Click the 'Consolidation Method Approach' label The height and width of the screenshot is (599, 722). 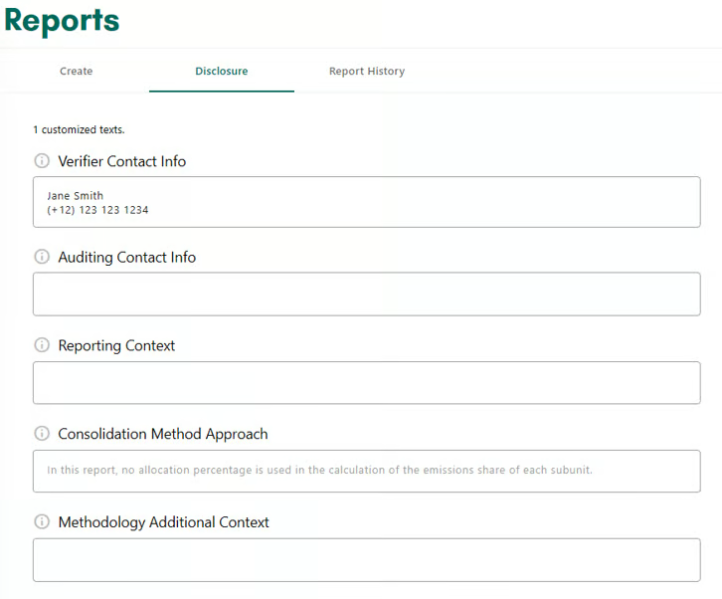163,434
